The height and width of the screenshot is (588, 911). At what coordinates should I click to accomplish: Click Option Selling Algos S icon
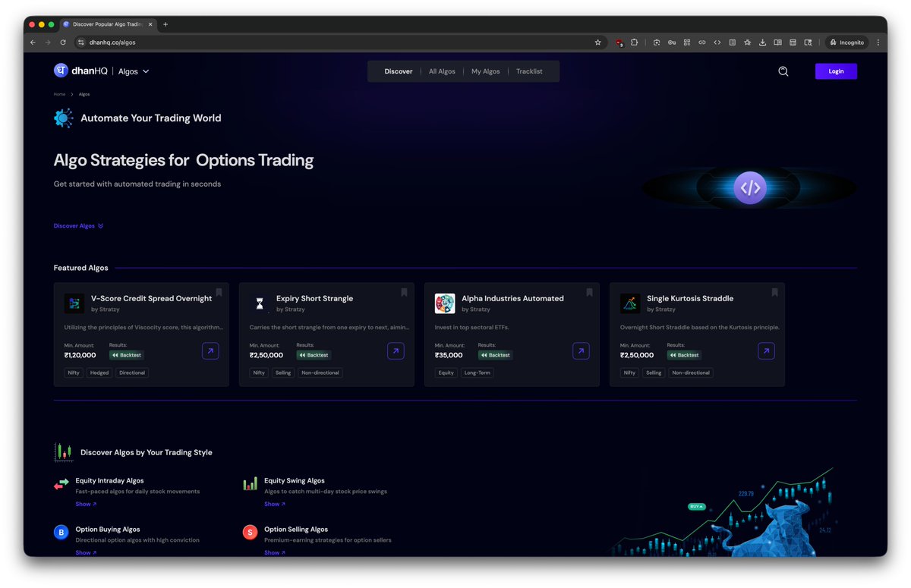[x=250, y=533]
